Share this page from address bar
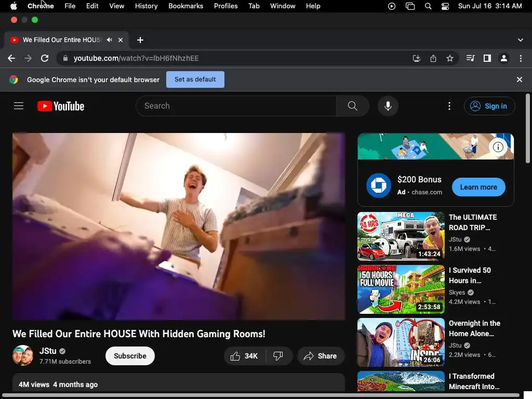Screen dimensions: 532x399 point(433,58)
